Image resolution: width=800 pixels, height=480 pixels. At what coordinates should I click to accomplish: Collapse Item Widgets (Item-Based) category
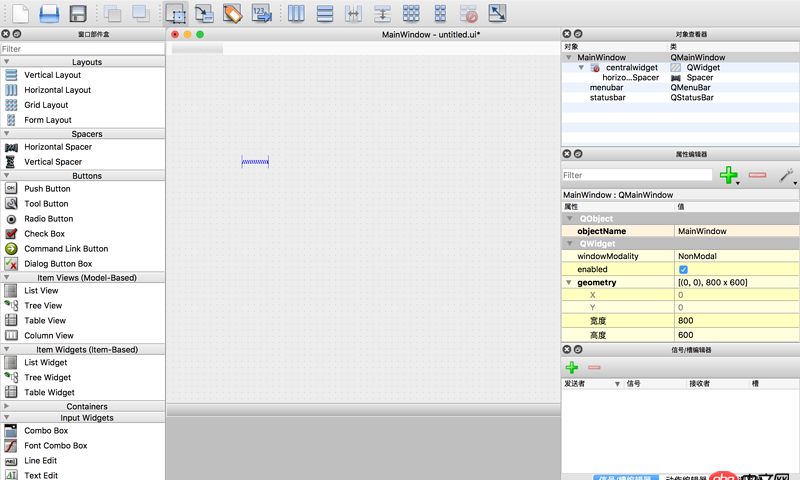(x=7, y=349)
